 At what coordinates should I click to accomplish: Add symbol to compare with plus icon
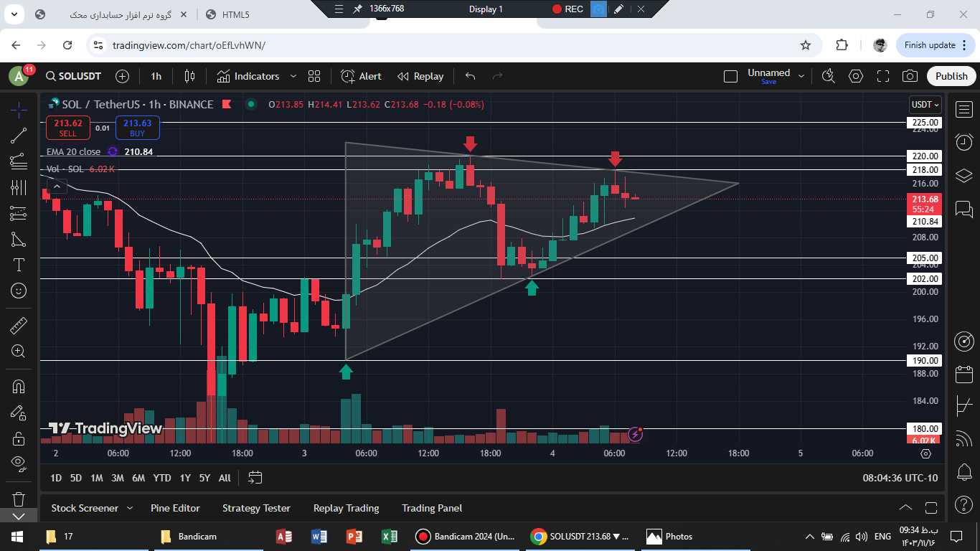(123, 76)
